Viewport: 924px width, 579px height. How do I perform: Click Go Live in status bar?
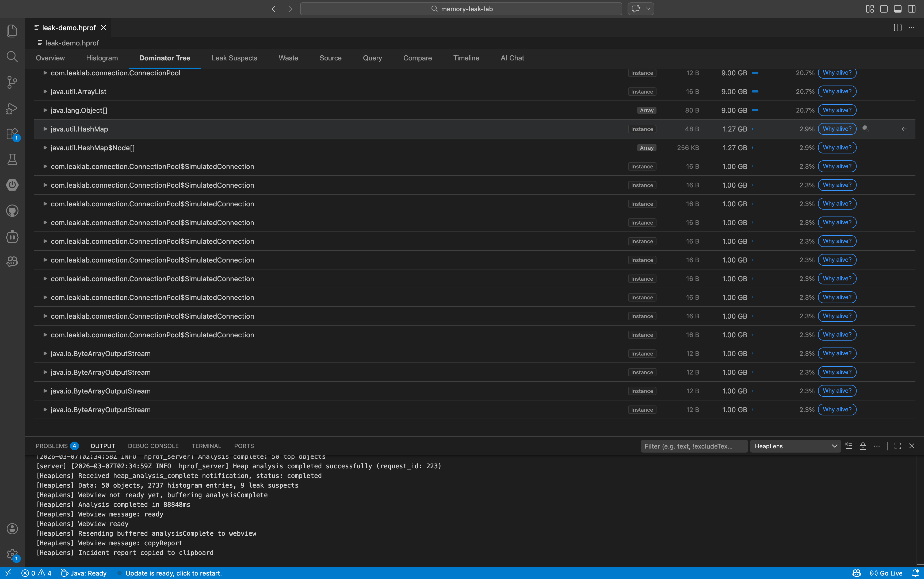coord(886,573)
